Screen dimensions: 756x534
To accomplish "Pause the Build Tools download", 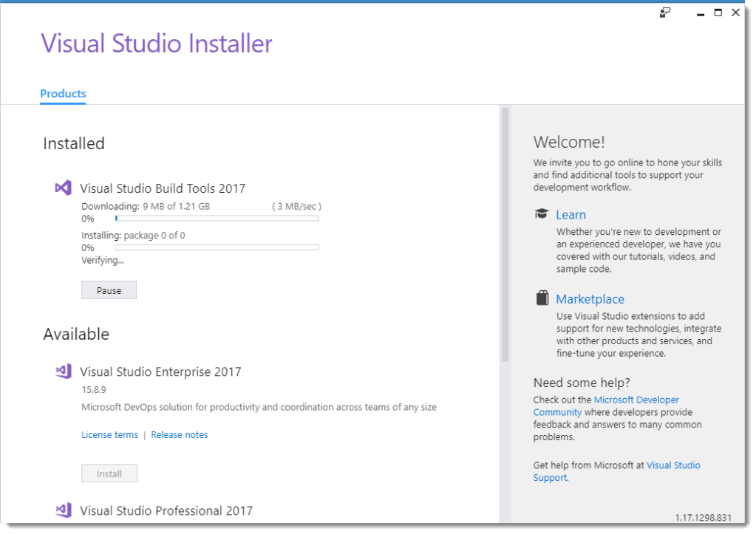I will [x=109, y=290].
